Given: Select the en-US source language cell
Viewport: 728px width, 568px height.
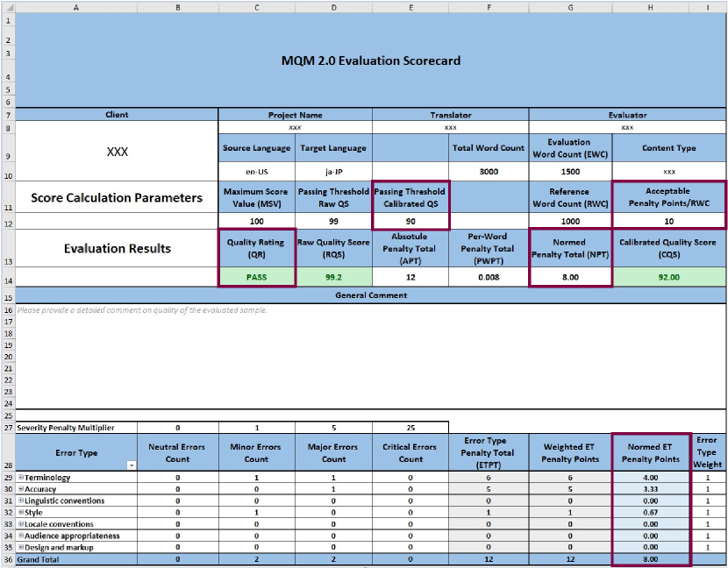Looking at the screenshot, I should click(x=257, y=171).
